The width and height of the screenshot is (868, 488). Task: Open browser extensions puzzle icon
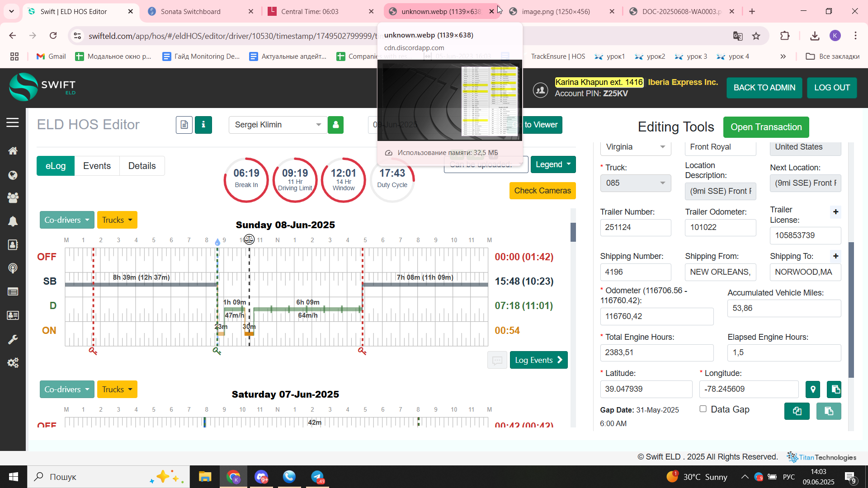tap(785, 36)
